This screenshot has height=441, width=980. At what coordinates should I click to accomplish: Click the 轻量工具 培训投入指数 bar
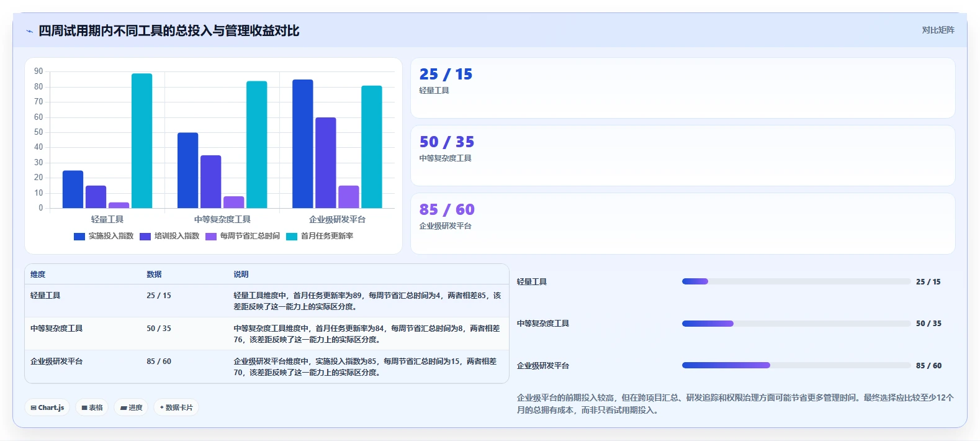[x=96, y=197]
